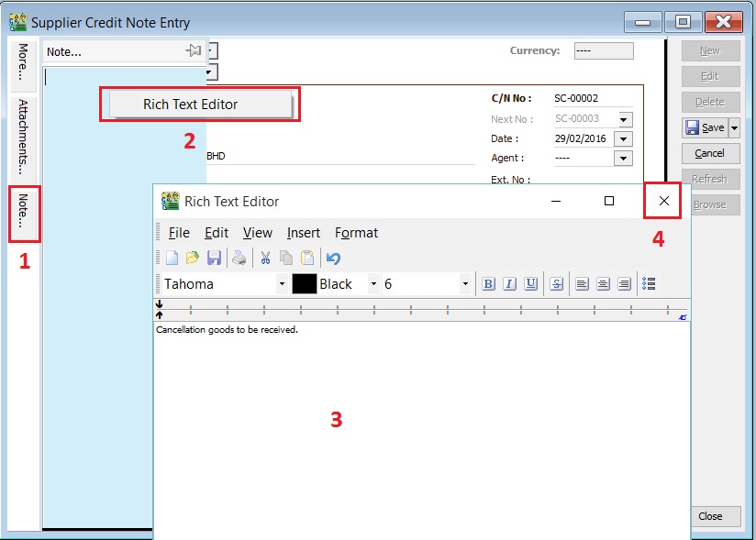Select Rich Text Editor from the context menu
The image size is (756, 540).
tap(200, 105)
